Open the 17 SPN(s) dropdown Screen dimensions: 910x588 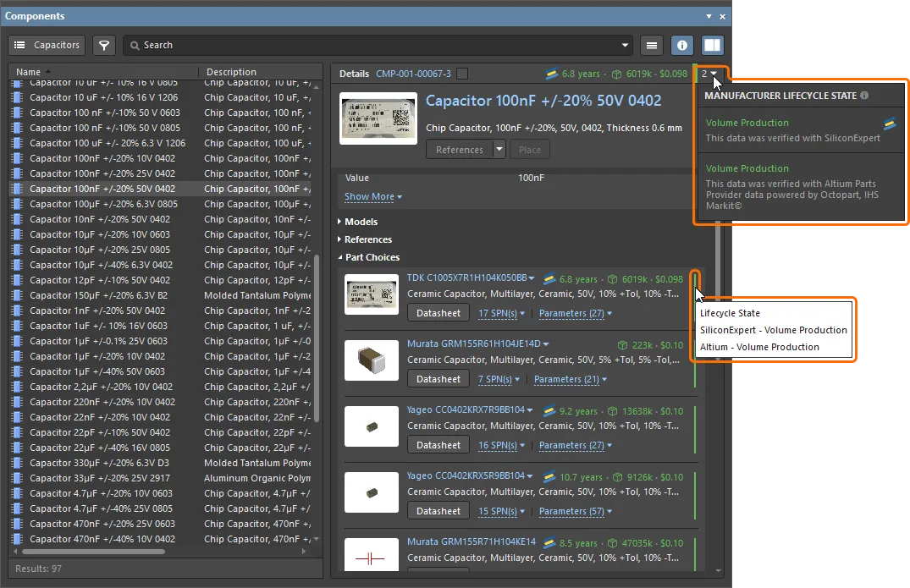[x=501, y=313]
